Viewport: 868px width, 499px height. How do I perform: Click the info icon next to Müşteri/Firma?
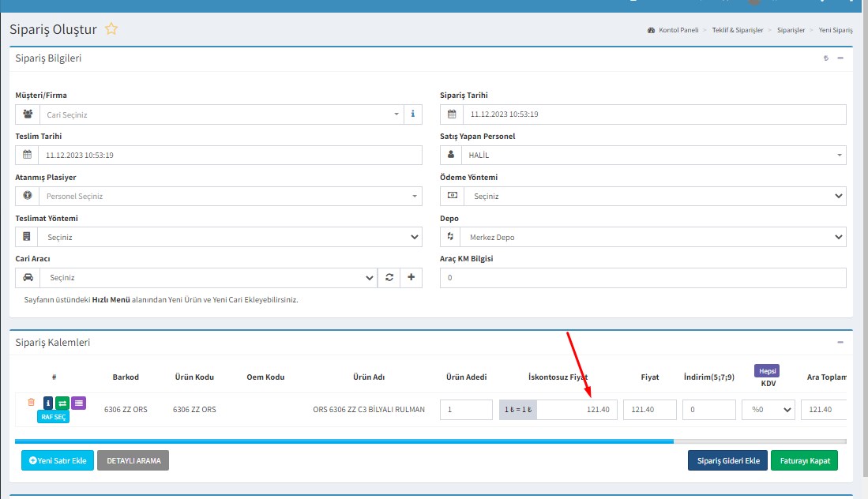coord(412,114)
